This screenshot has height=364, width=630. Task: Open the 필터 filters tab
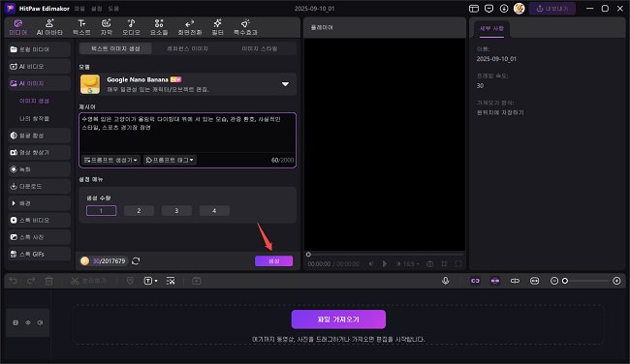coord(217,27)
